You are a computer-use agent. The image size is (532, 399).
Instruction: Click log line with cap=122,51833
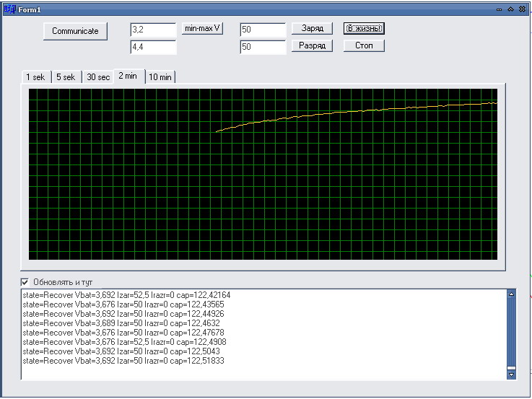123,361
